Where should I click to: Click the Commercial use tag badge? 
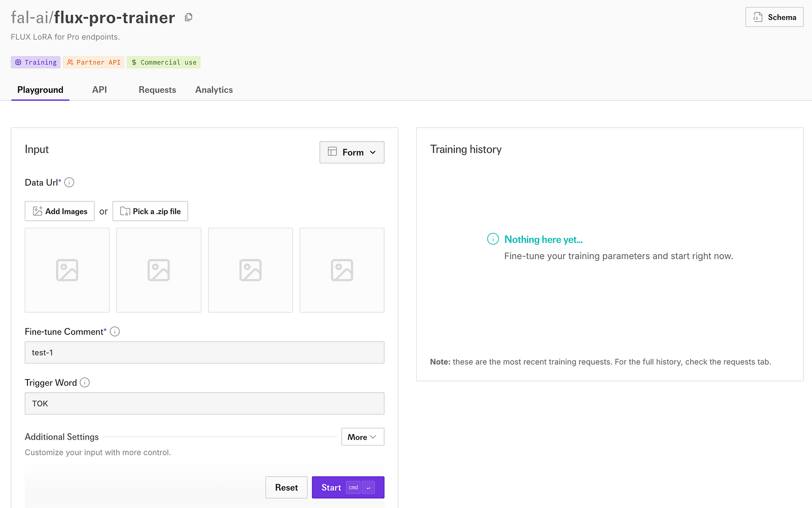(x=163, y=62)
